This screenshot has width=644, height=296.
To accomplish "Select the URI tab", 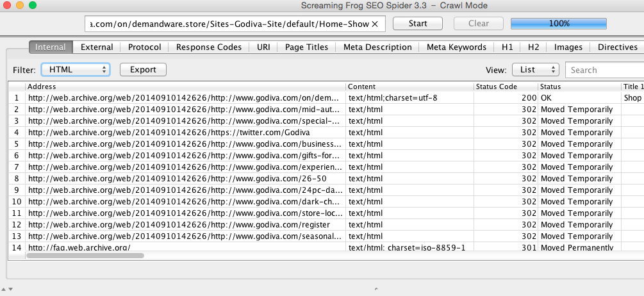I will [x=263, y=47].
